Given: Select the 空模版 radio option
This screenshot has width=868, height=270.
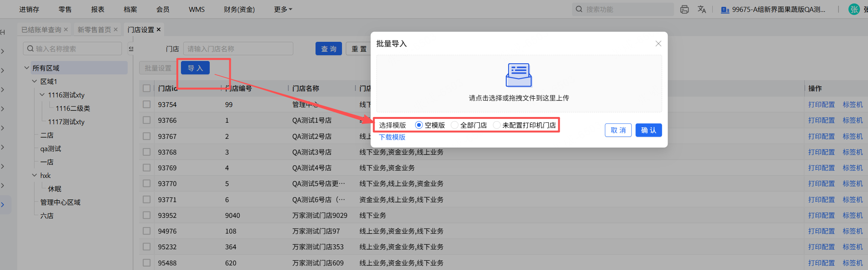Looking at the screenshot, I should 419,125.
